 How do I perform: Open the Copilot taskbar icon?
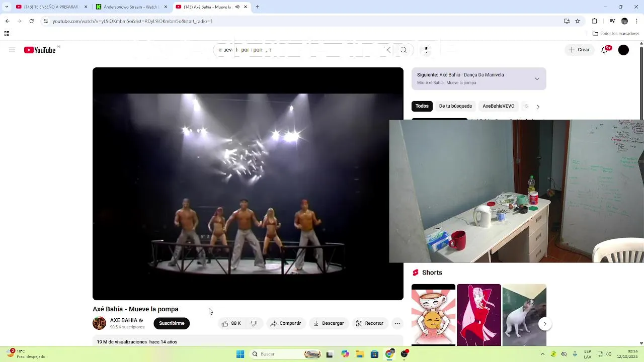coord(345,354)
